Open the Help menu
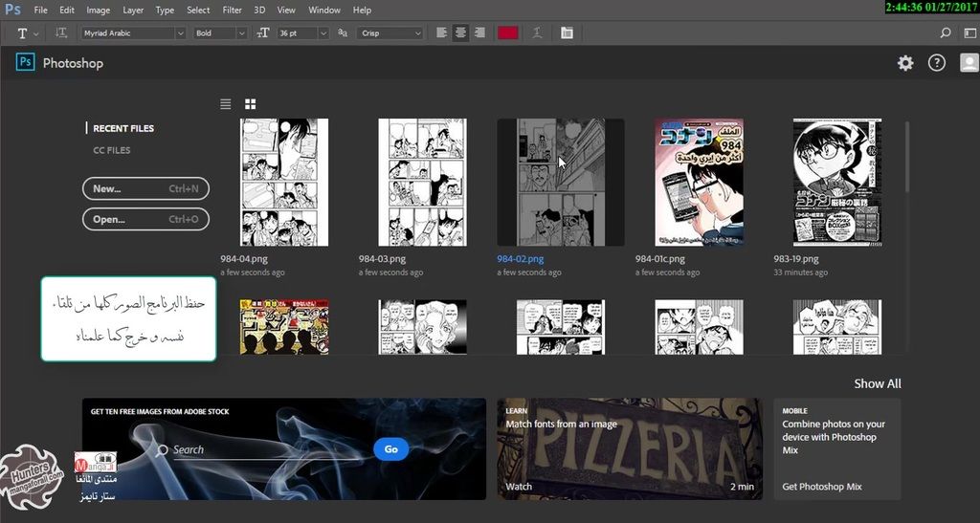The height and width of the screenshot is (523, 980). click(x=362, y=10)
